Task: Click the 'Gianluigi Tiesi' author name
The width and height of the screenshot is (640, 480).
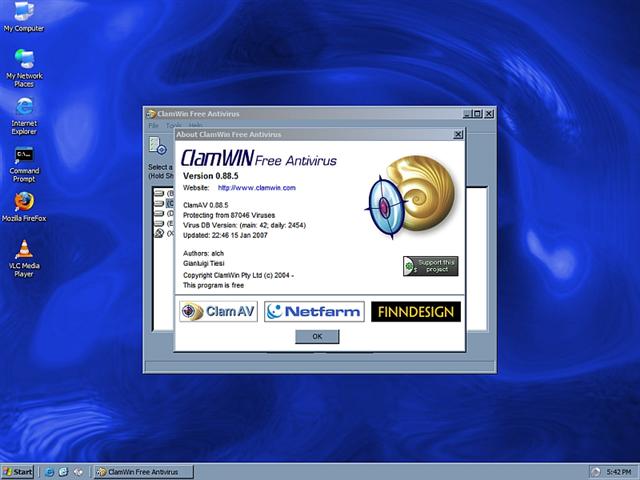Action: tap(204, 263)
